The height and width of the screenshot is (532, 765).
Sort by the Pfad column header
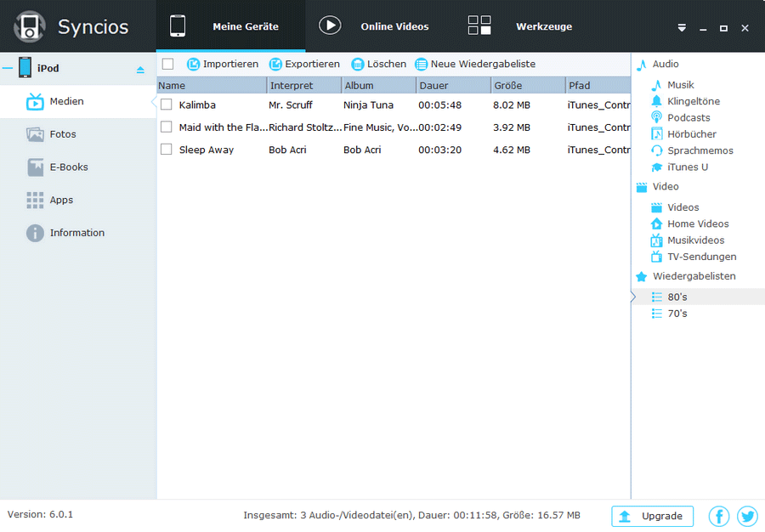point(598,85)
